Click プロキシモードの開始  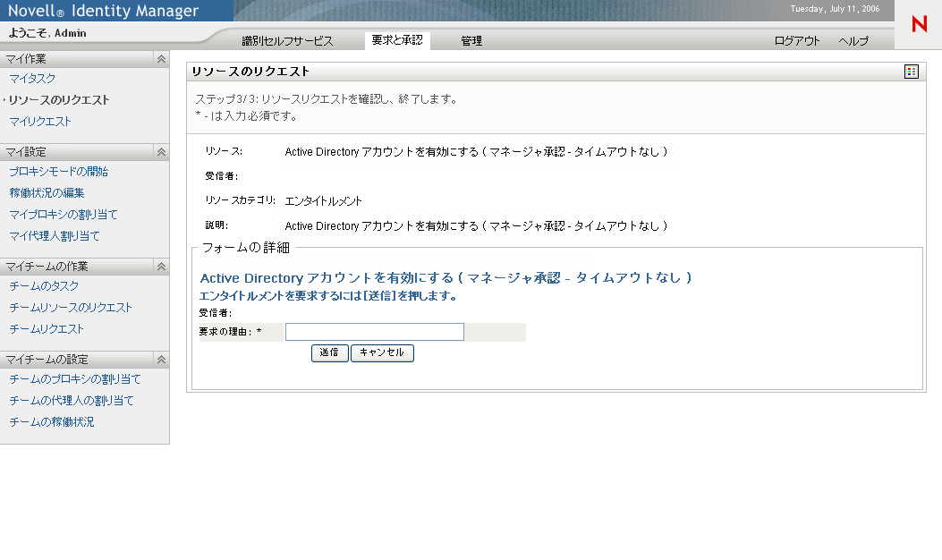(x=59, y=172)
